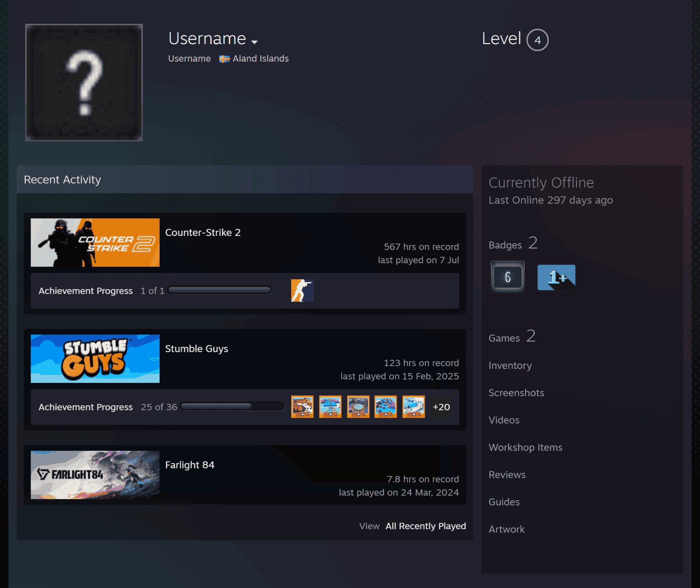
Task: Expand the Username dropdown arrow
Action: click(254, 42)
